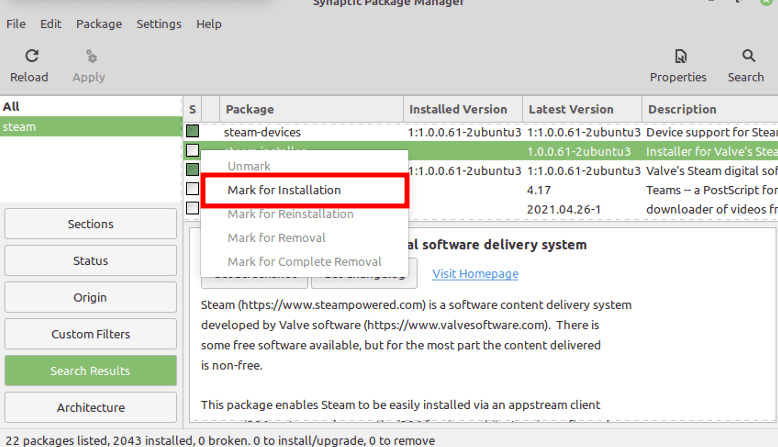778x447 pixels.
Task: Click the Installer for Valve's Steam description
Action: pyautogui.click(x=712, y=151)
